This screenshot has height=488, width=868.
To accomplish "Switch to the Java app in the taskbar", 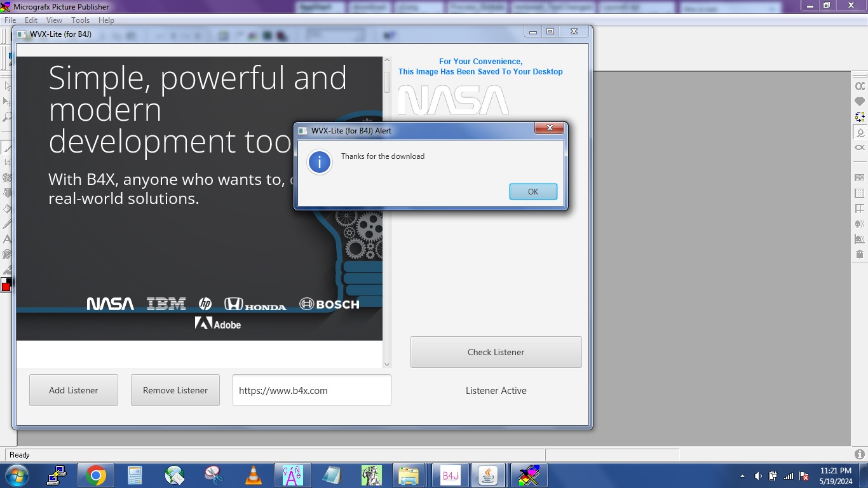I will pos(489,475).
